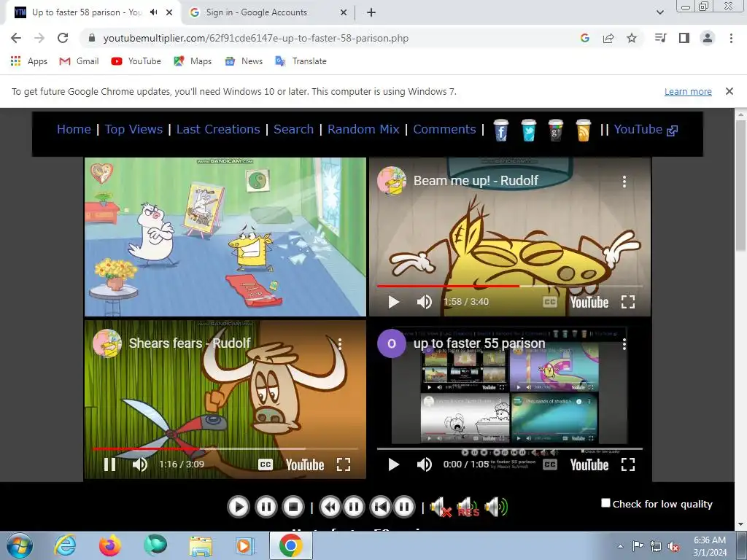
Task: Open the Top Views link
Action: [x=134, y=129]
